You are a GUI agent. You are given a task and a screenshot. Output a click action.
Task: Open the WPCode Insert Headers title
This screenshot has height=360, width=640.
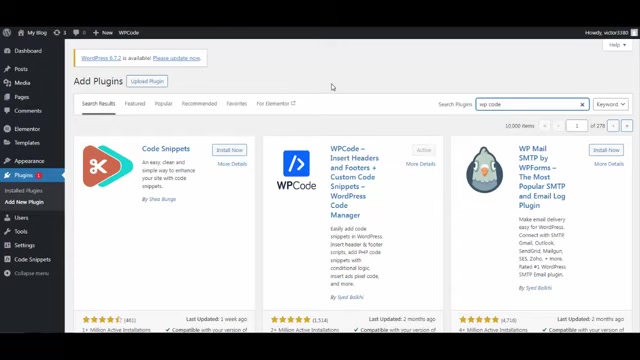point(354,182)
